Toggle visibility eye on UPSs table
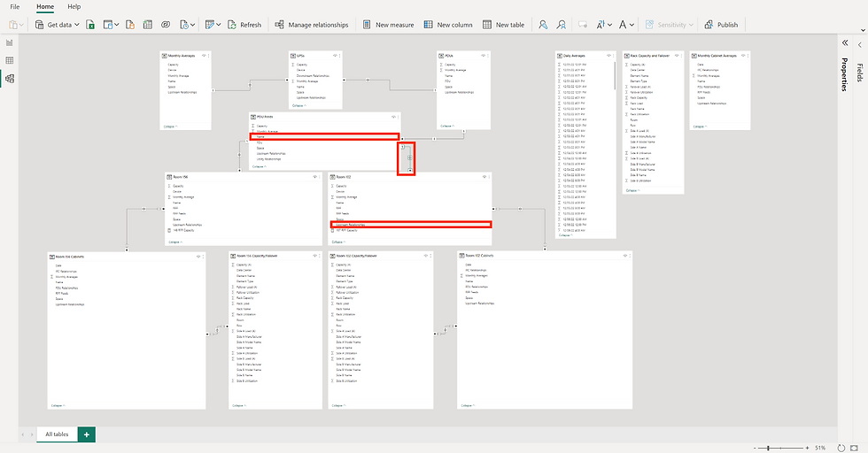Screen dimensions: 868x453 click(x=335, y=56)
